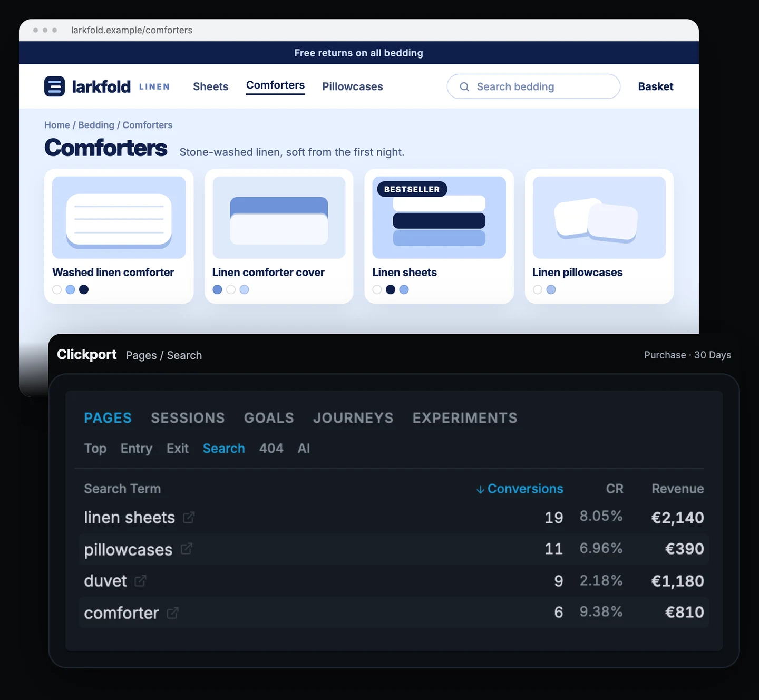Click the magnifier icon in the search bedding field

pos(464,86)
